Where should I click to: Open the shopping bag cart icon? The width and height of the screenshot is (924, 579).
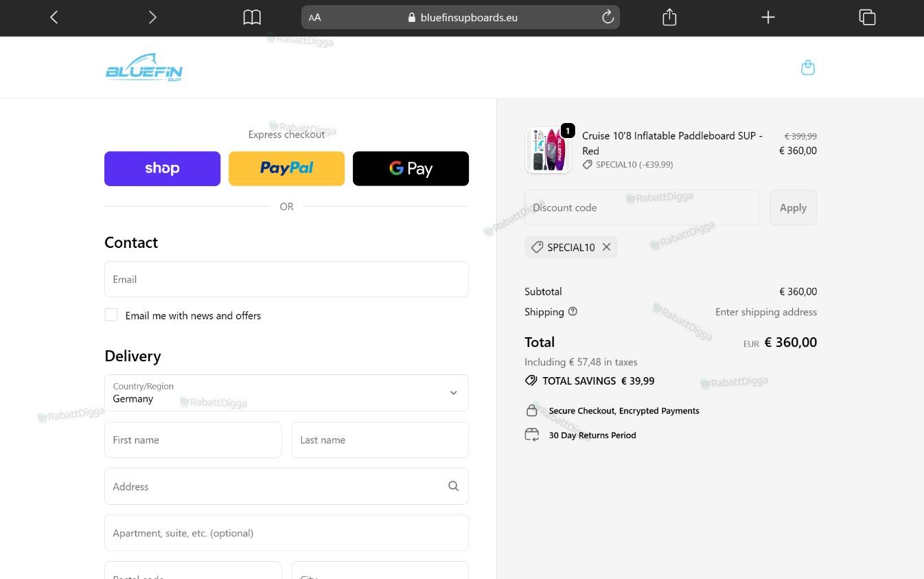808,67
